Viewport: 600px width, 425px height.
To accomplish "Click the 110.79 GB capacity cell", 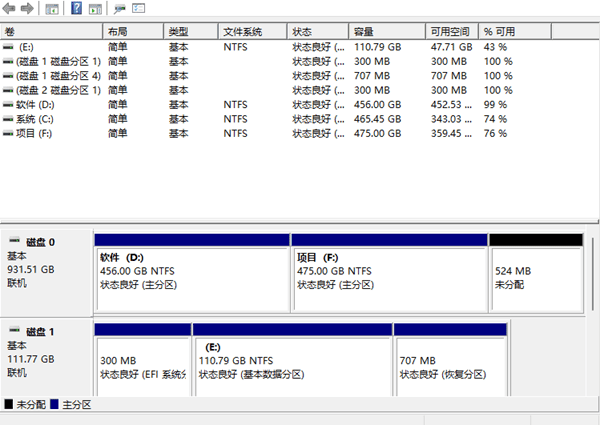I will [x=378, y=47].
